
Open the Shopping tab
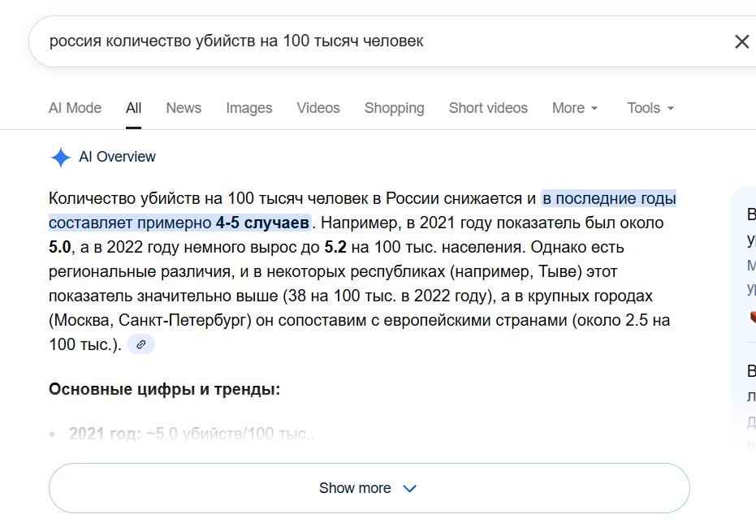(394, 108)
